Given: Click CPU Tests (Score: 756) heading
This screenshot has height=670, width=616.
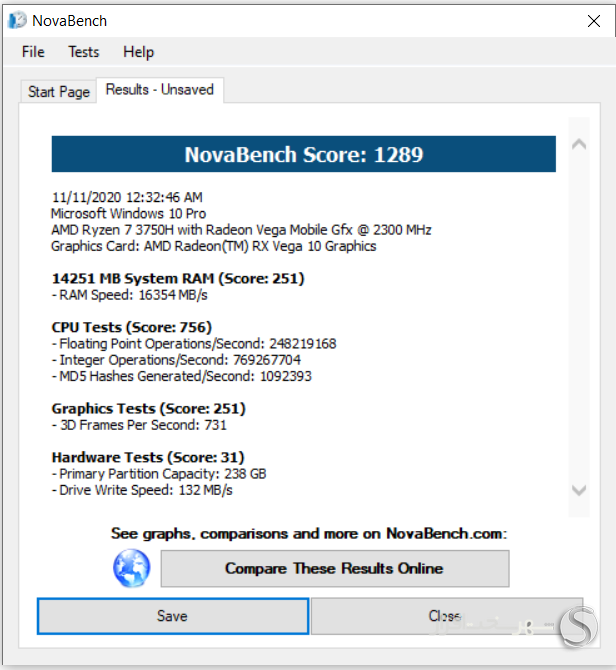Looking at the screenshot, I should click(x=132, y=327).
